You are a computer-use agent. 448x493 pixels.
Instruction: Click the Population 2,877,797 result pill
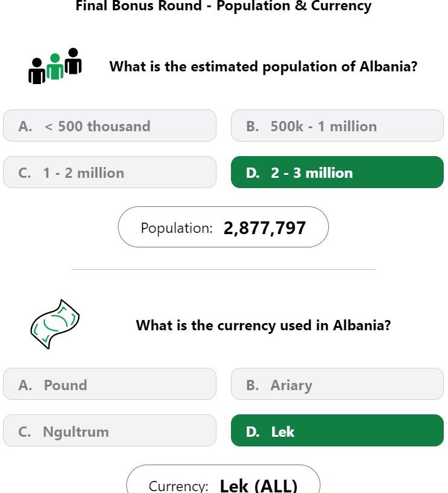(223, 227)
